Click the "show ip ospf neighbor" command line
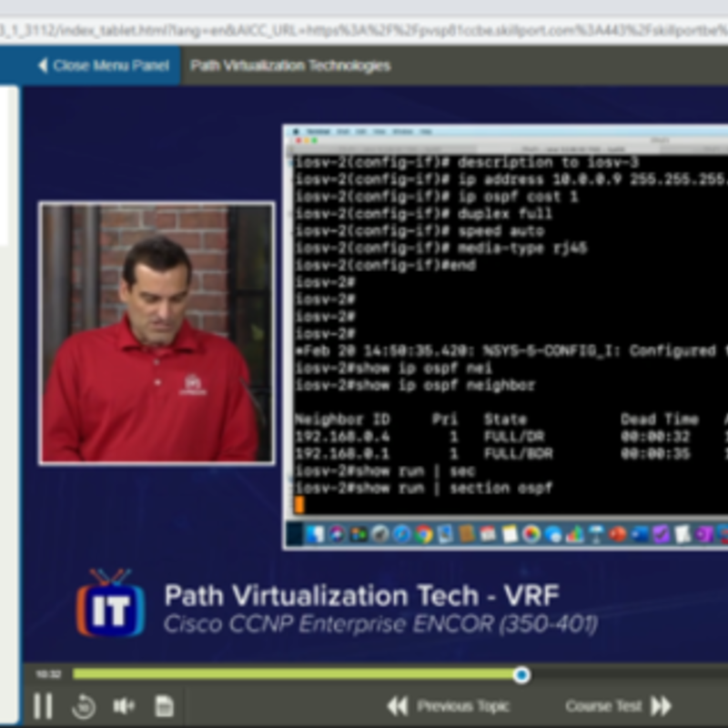The height and width of the screenshot is (728, 728). [x=415, y=385]
